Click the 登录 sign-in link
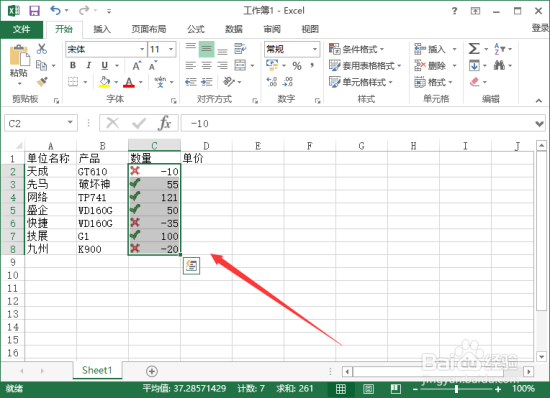This screenshot has height=398, width=550. click(540, 28)
